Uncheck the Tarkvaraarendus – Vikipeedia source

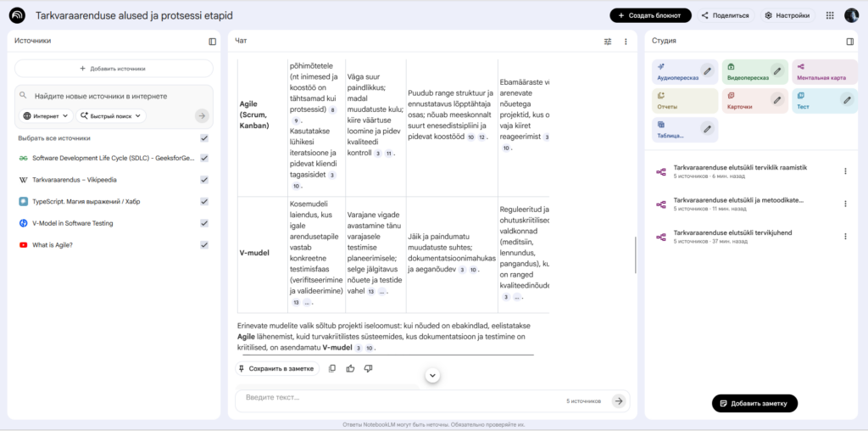coord(204,180)
